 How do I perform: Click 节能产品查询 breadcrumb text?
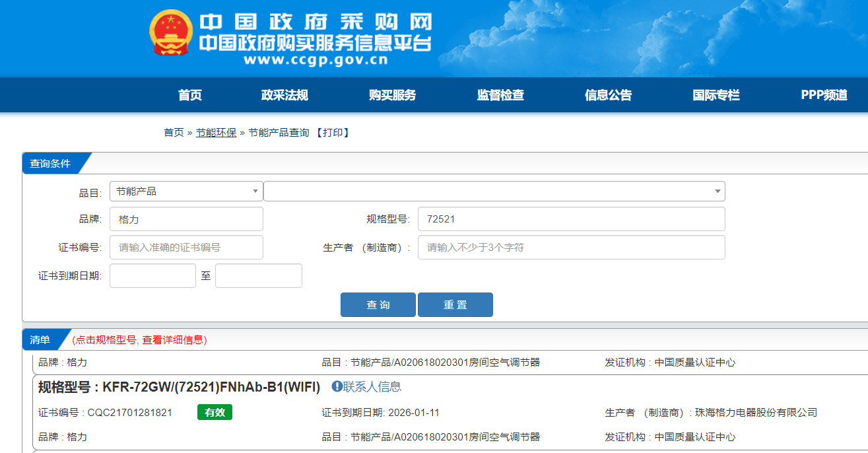(x=279, y=133)
